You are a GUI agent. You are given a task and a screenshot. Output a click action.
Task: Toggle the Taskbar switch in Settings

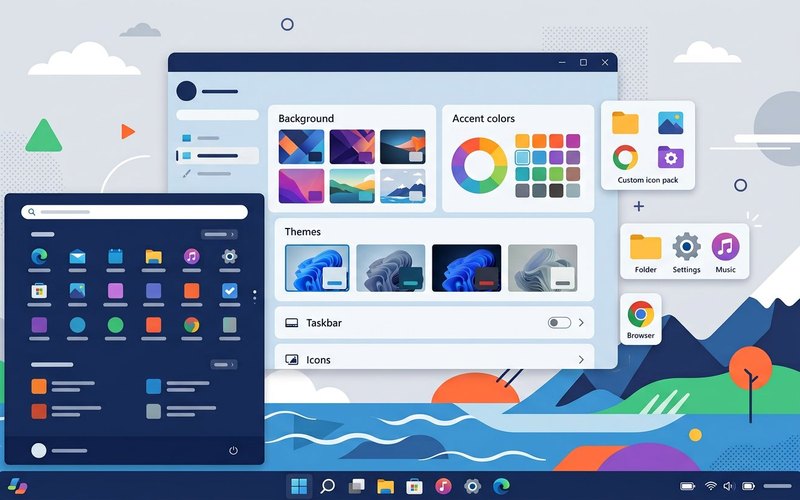559,322
